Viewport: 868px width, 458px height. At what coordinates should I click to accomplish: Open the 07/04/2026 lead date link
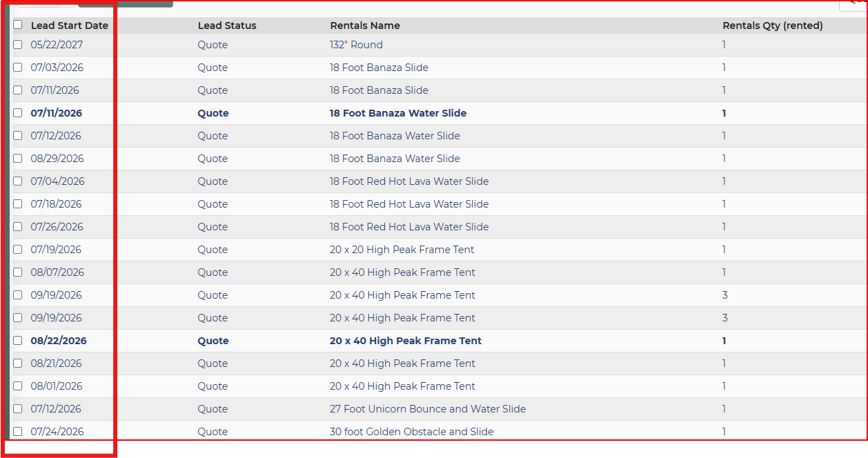click(x=58, y=181)
